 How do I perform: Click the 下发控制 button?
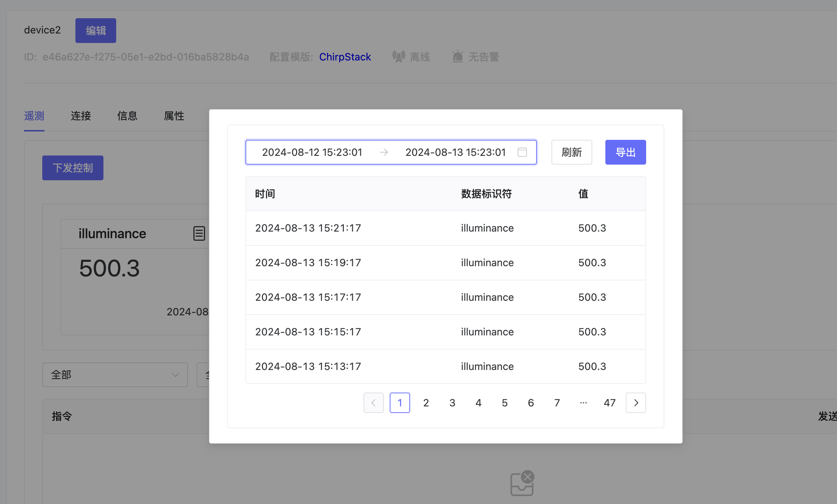tap(72, 168)
